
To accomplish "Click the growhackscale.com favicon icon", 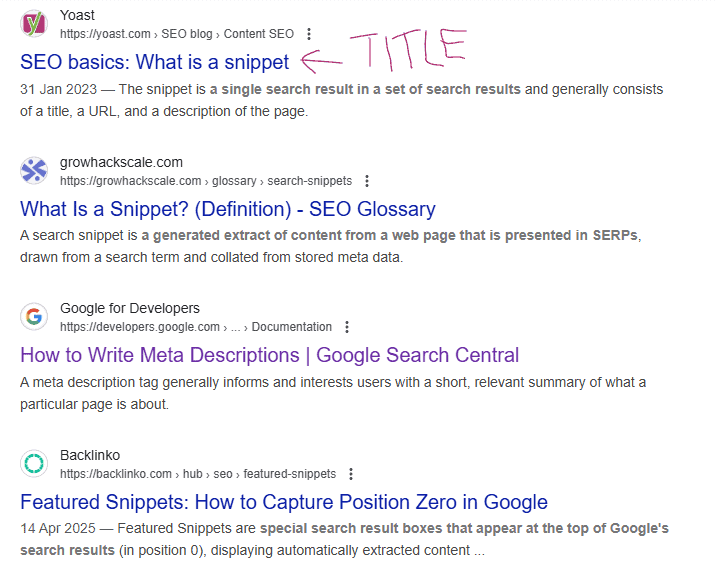I will (x=34, y=171).
